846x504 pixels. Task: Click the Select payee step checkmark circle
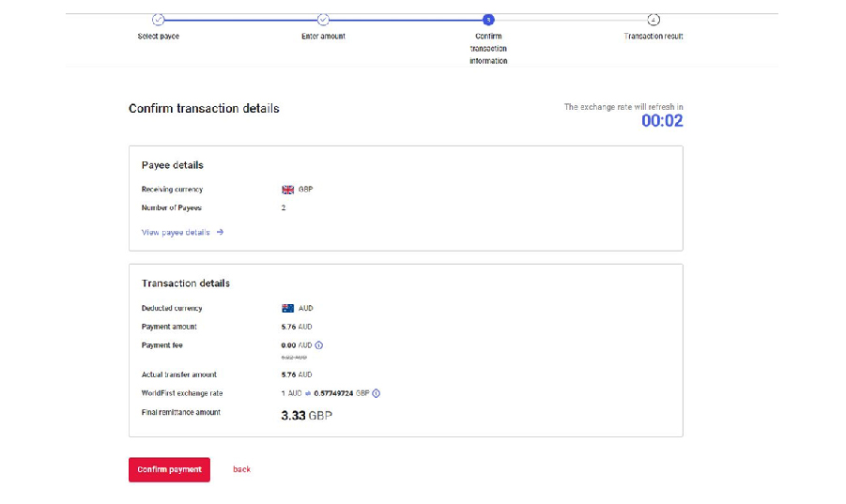158,20
